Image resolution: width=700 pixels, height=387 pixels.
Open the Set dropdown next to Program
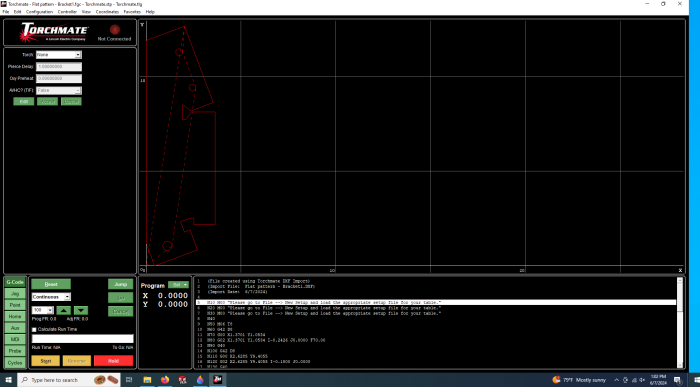tap(179, 285)
